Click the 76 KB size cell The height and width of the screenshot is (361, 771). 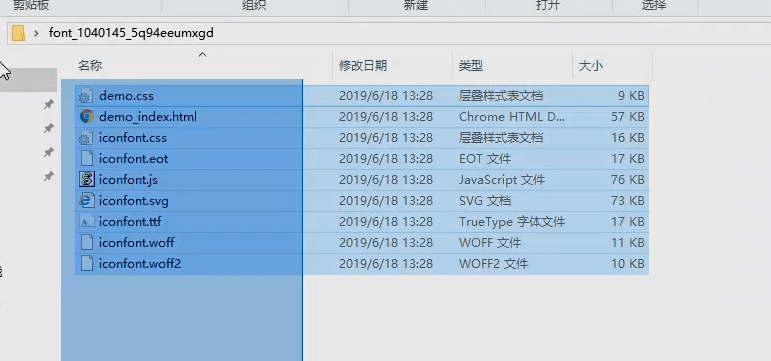pos(628,180)
